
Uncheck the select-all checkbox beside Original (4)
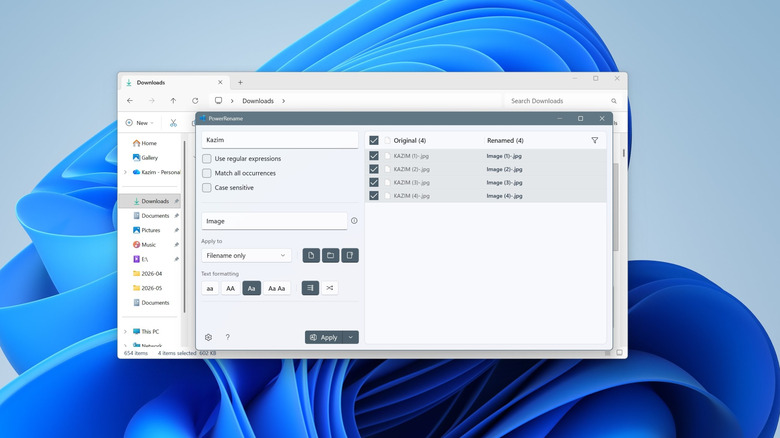[x=374, y=140]
